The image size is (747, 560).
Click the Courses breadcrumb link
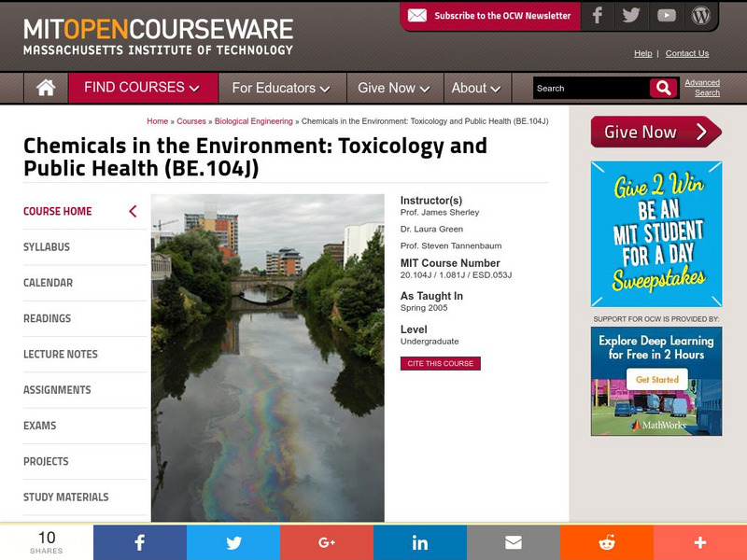tap(191, 121)
